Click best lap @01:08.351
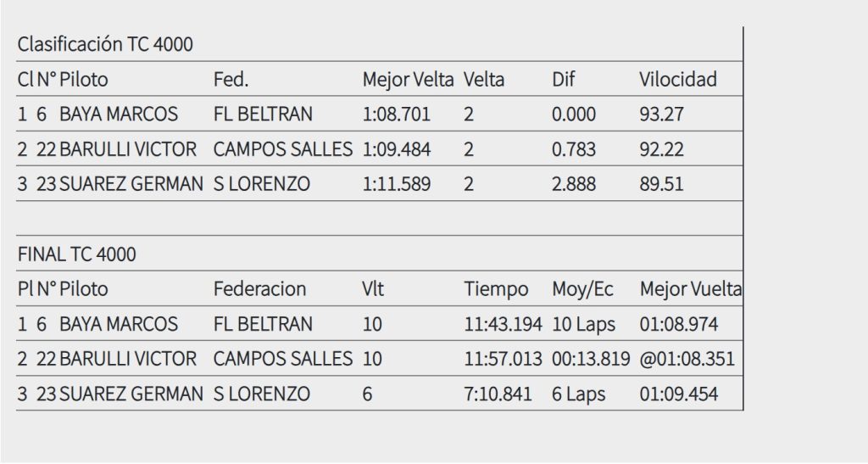The width and height of the screenshot is (868, 464). [x=687, y=360]
